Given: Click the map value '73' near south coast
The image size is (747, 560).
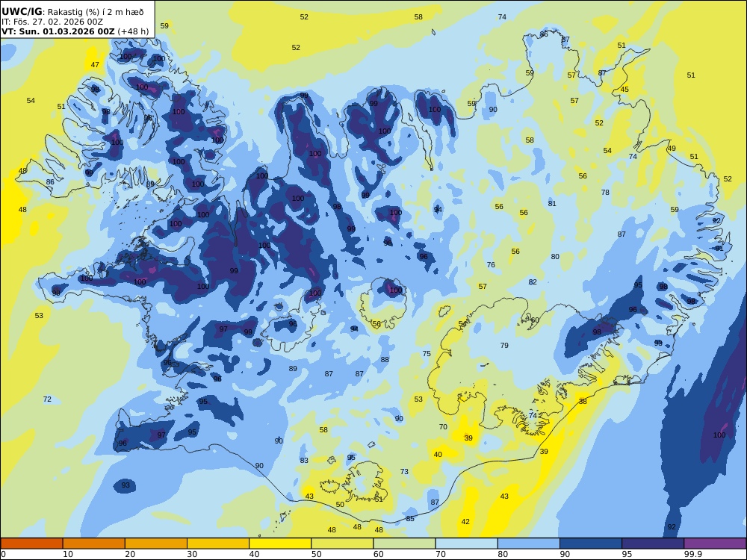Looking at the screenshot, I should point(404,471).
